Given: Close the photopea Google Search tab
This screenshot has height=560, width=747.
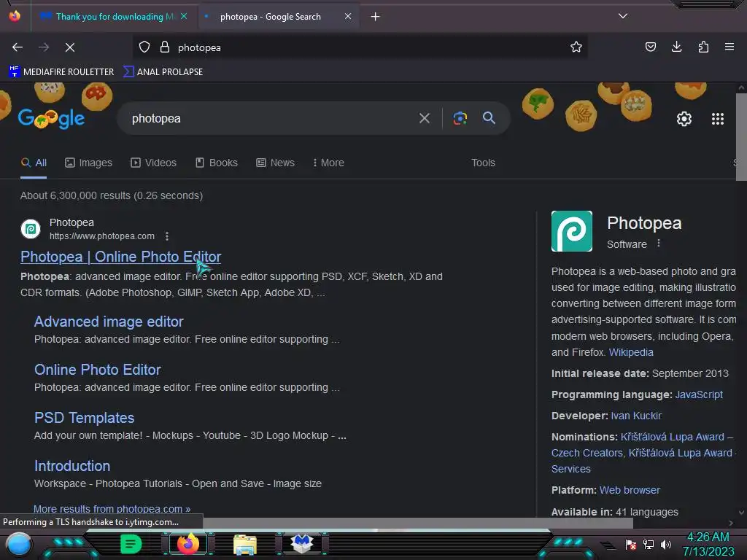Looking at the screenshot, I should [348, 16].
